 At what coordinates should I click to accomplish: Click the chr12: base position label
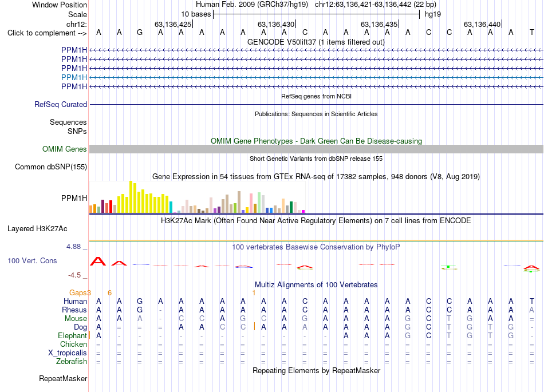(77, 24)
